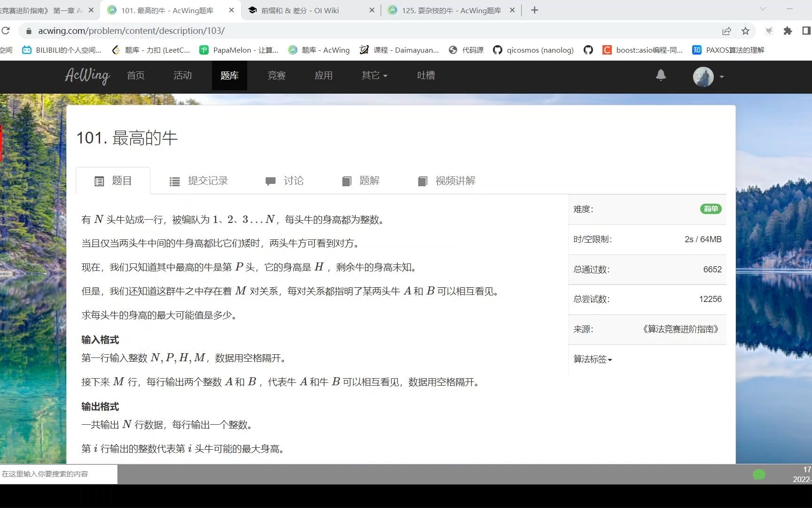Switch to the 提交记录 tab

tap(207, 181)
